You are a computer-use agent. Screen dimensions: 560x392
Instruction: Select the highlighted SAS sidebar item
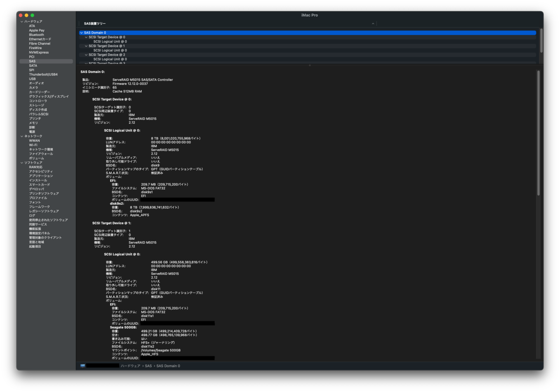coord(46,61)
